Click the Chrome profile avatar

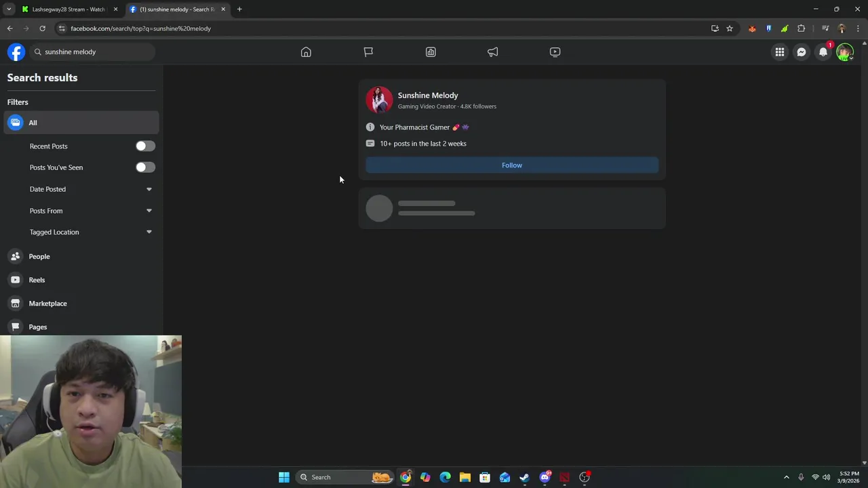[842, 28]
